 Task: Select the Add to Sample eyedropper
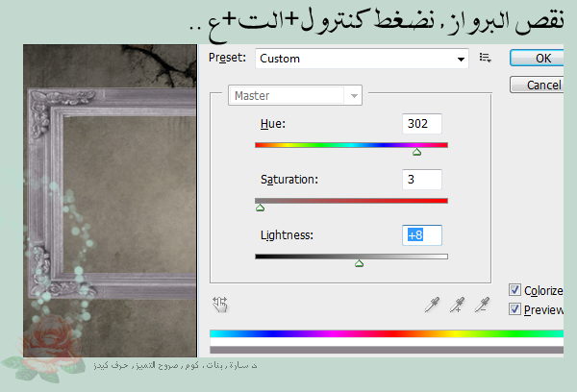coord(459,305)
